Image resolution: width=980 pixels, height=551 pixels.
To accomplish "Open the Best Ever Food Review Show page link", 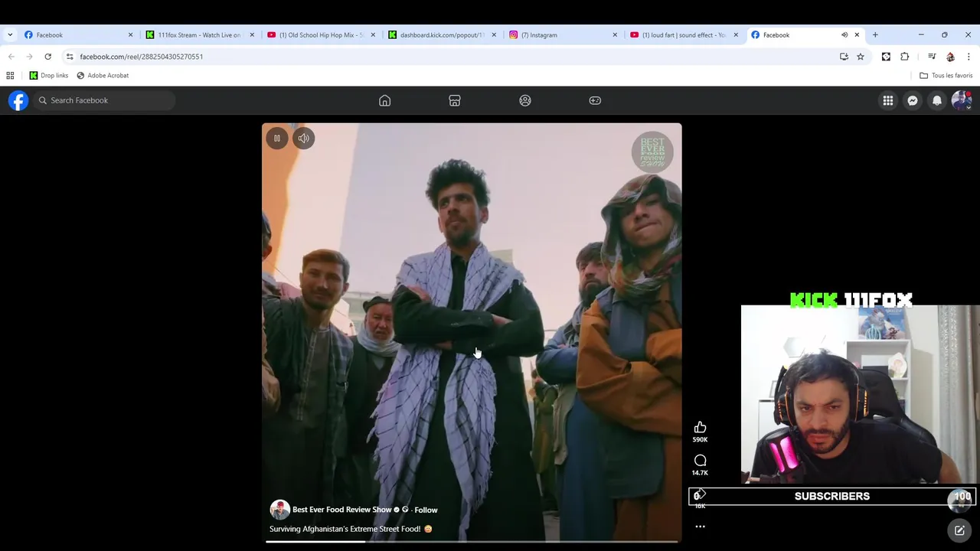I will tap(342, 510).
